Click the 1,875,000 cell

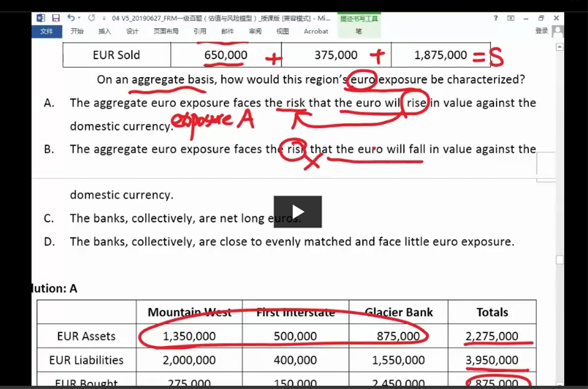click(441, 55)
